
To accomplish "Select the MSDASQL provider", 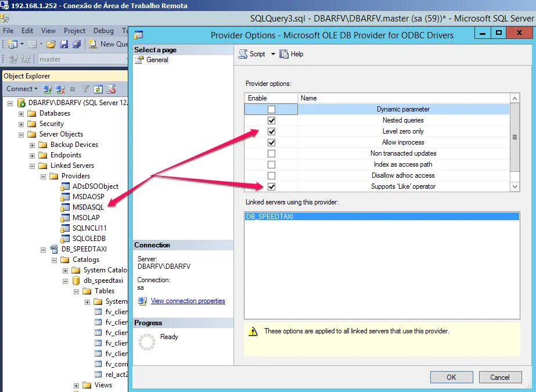I will tap(88, 207).
